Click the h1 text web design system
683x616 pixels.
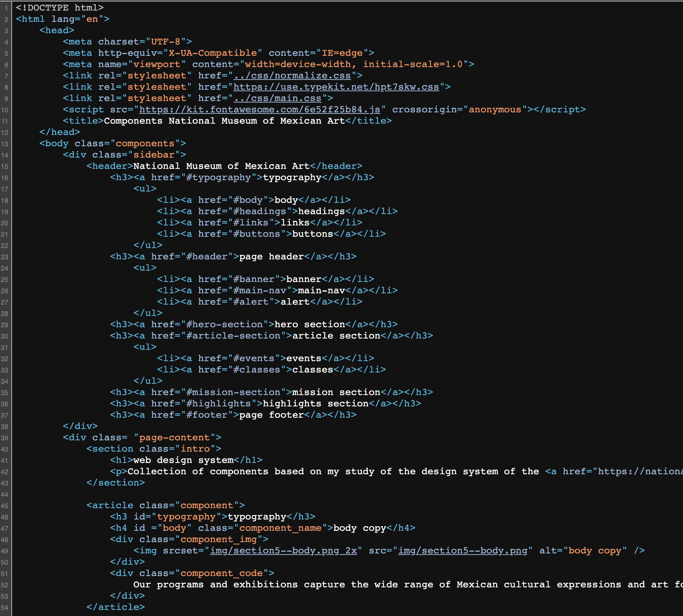(184, 460)
